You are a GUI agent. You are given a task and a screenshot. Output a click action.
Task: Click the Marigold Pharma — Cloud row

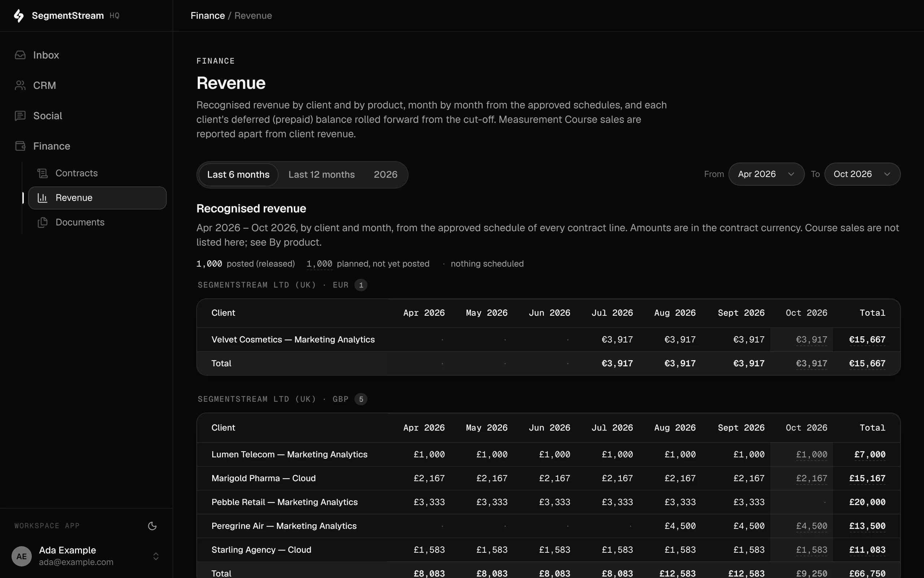click(x=548, y=479)
